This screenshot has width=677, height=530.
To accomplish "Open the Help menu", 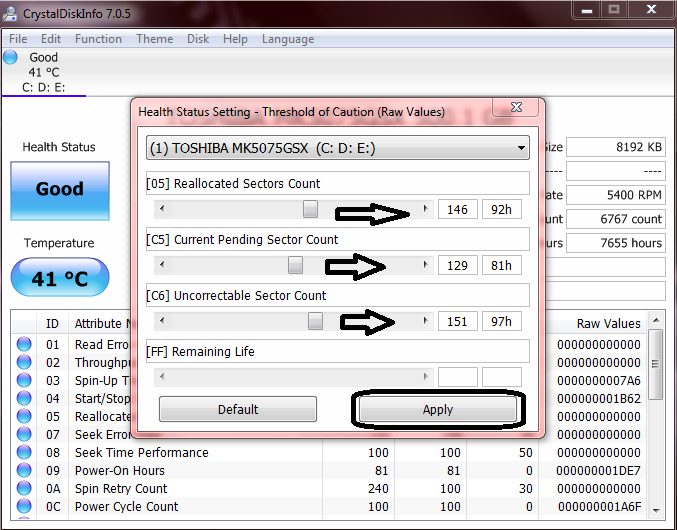I will tap(235, 39).
